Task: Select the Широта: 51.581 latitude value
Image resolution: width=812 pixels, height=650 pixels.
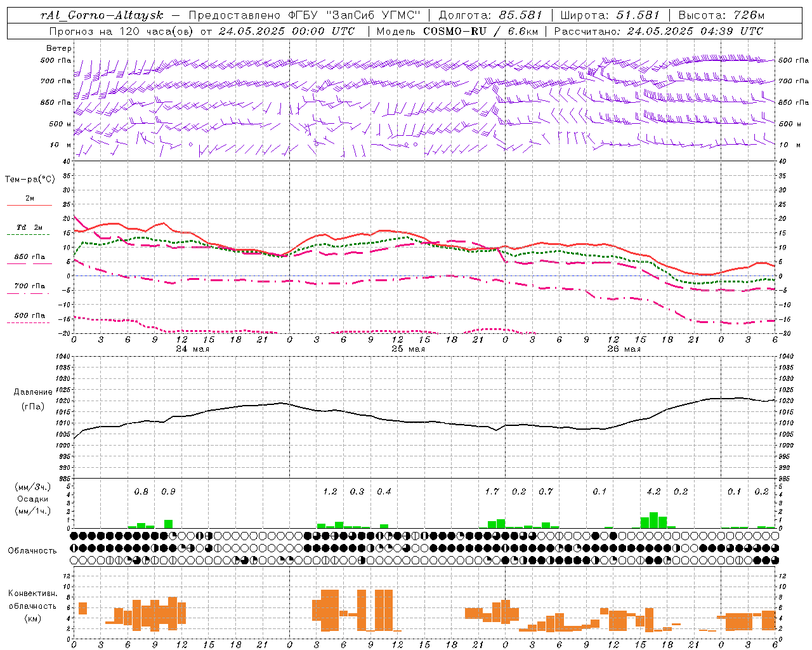Action: (610, 15)
